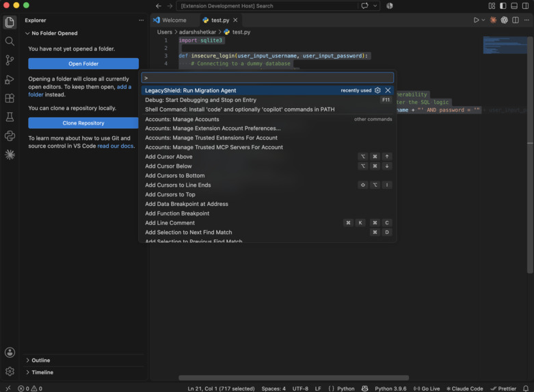Click errors and warnings count in status bar
534x392 pixels.
click(x=30, y=389)
